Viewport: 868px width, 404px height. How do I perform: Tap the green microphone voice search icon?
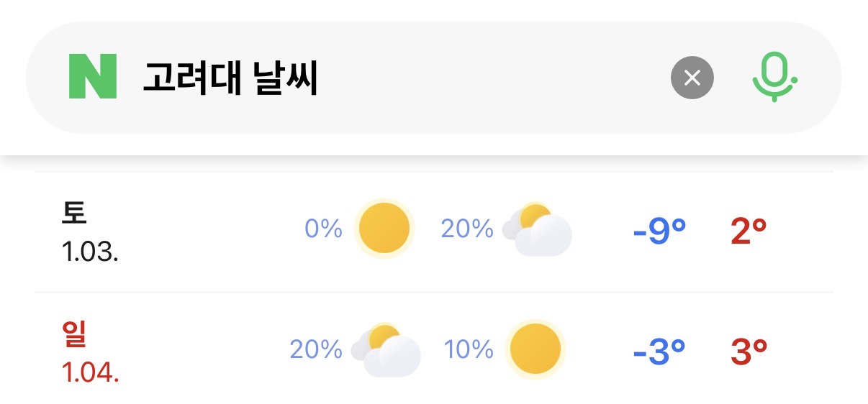774,77
